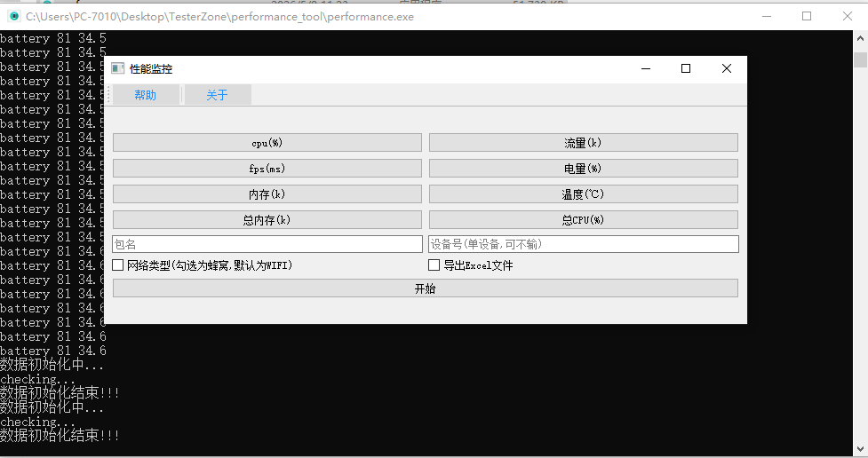Click the cpu(%) button

[x=267, y=143]
